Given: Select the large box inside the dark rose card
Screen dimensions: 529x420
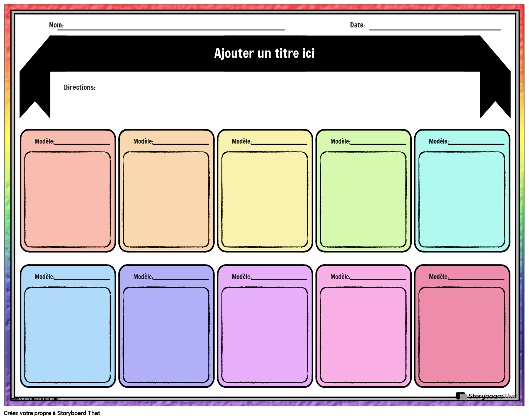Looking at the screenshot, I should (462, 335).
